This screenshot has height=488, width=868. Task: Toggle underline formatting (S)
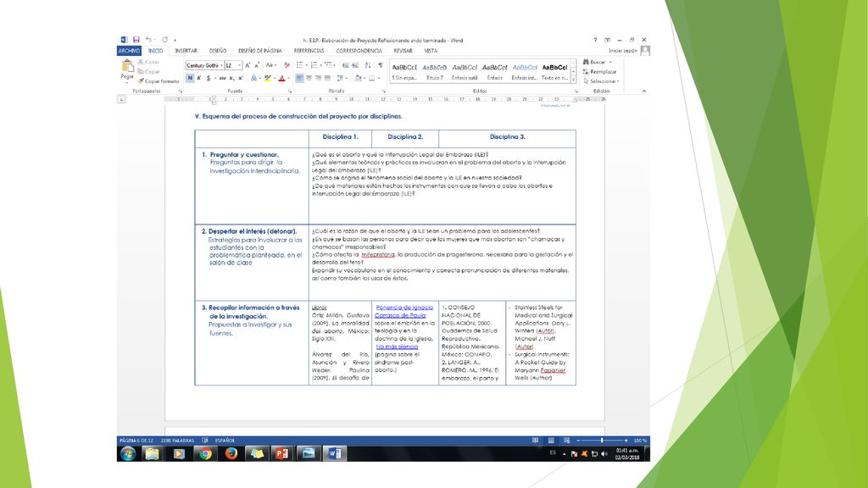coord(209,79)
